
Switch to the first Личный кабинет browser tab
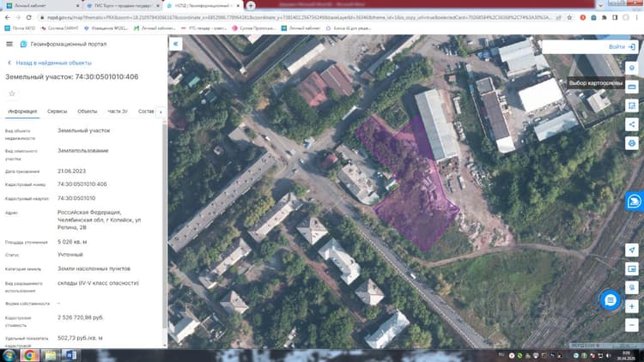[x=42, y=6]
